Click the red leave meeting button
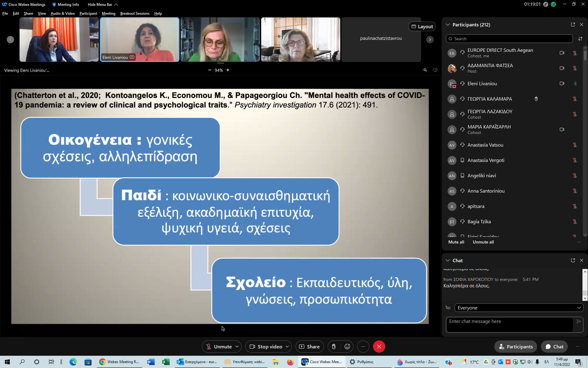The image size is (588, 368). point(379,347)
